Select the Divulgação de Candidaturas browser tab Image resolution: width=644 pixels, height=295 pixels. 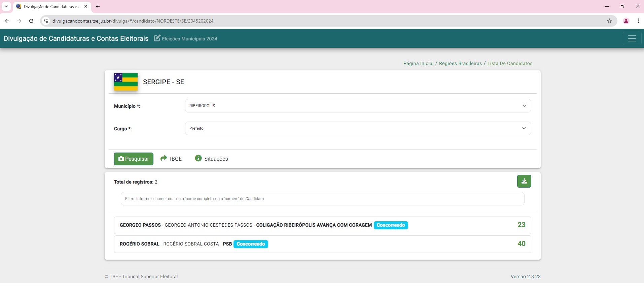tap(52, 6)
